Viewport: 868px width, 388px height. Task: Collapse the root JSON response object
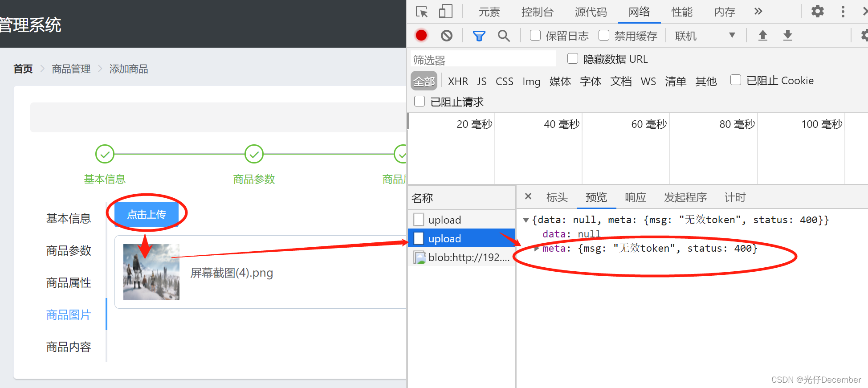click(x=526, y=220)
